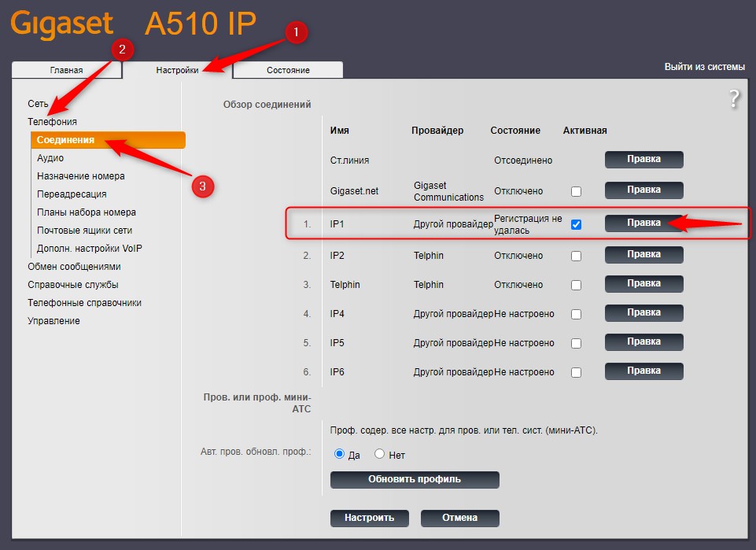Open Назначение номера page
The height and width of the screenshot is (550, 756).
80,176
